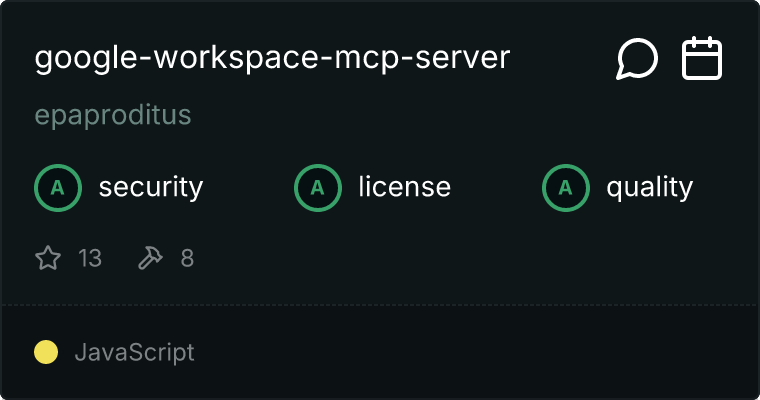760x400 pixels.
Task: Select the license label text
Action: point(404,187)
